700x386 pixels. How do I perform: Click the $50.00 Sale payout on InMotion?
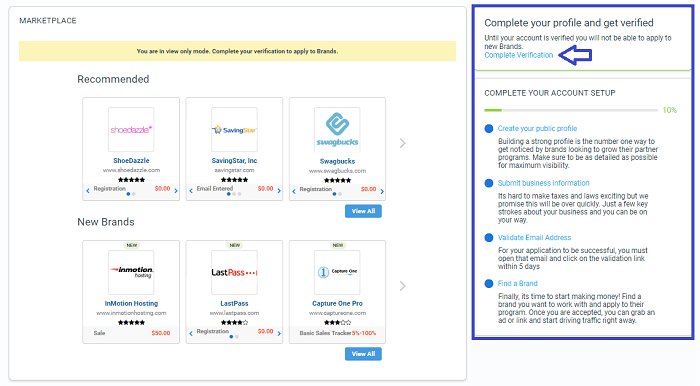click(161, 333)
